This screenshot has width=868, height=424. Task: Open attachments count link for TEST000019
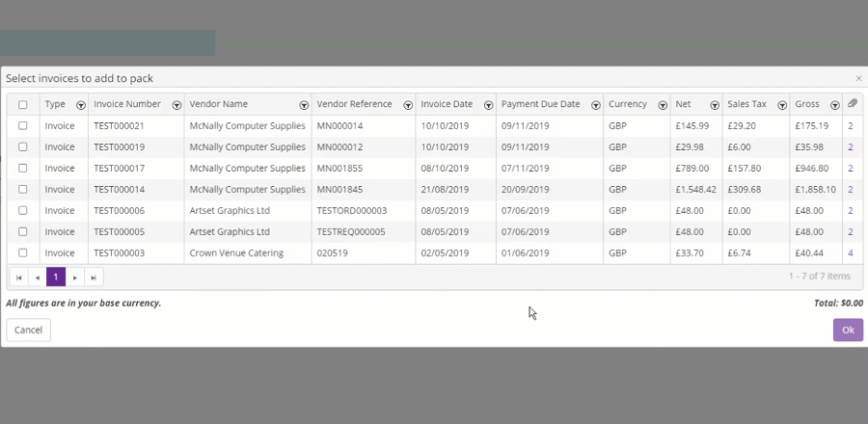tap(851, 146)
